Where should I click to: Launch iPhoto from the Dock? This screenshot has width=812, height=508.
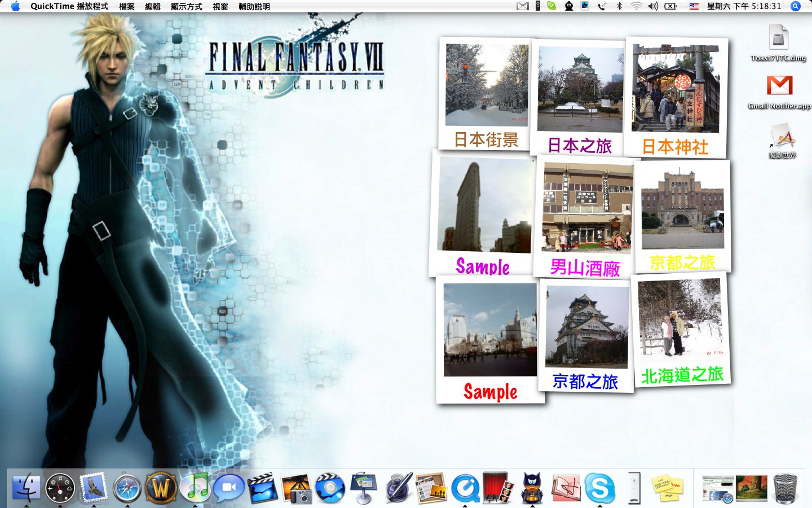point(297,488)
